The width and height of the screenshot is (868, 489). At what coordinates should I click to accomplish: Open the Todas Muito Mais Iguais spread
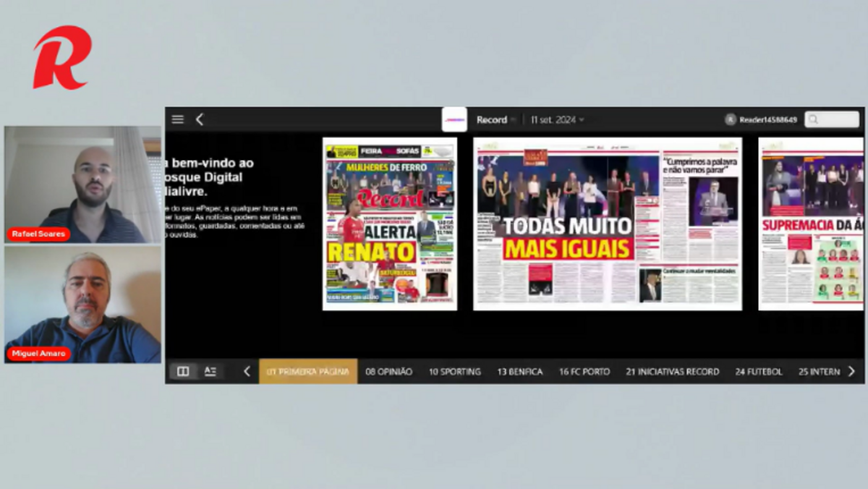607,224
